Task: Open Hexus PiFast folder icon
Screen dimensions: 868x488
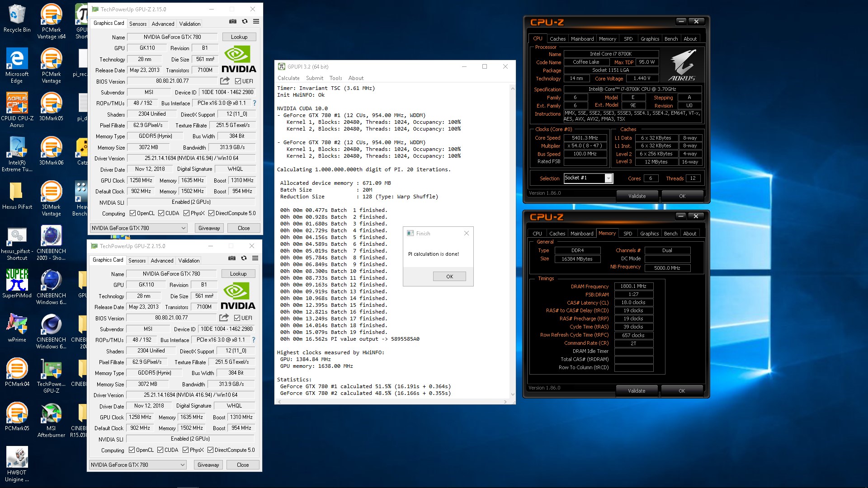Action: coord(17,195)
